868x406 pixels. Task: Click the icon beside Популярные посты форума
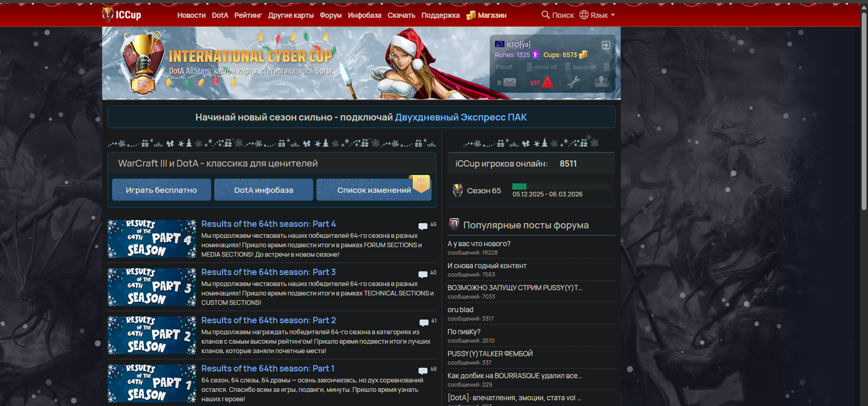454,224
